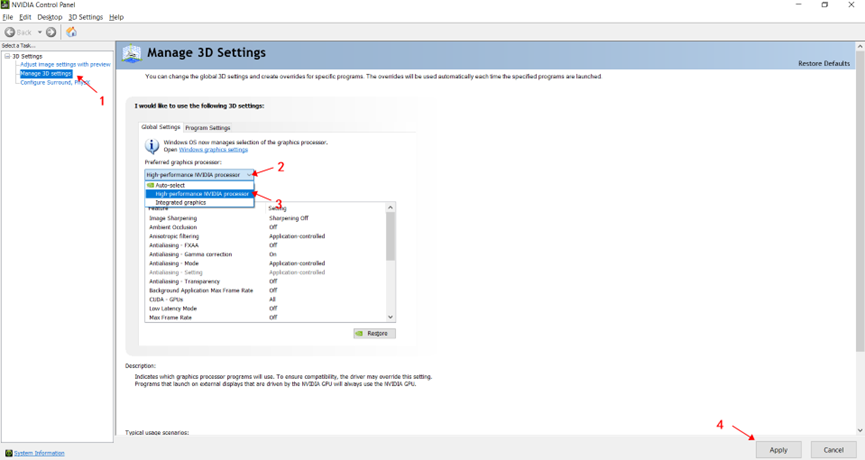
Task: Select the Antialiasing - FXAA row
Action: [x=265, y=245]
